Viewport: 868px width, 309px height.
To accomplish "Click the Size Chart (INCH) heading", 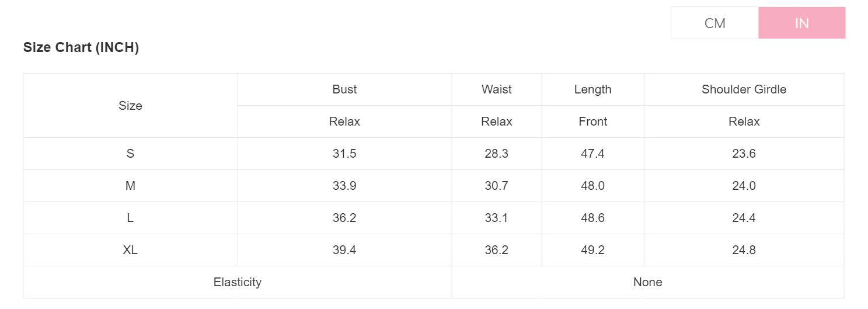I will 81,48.
